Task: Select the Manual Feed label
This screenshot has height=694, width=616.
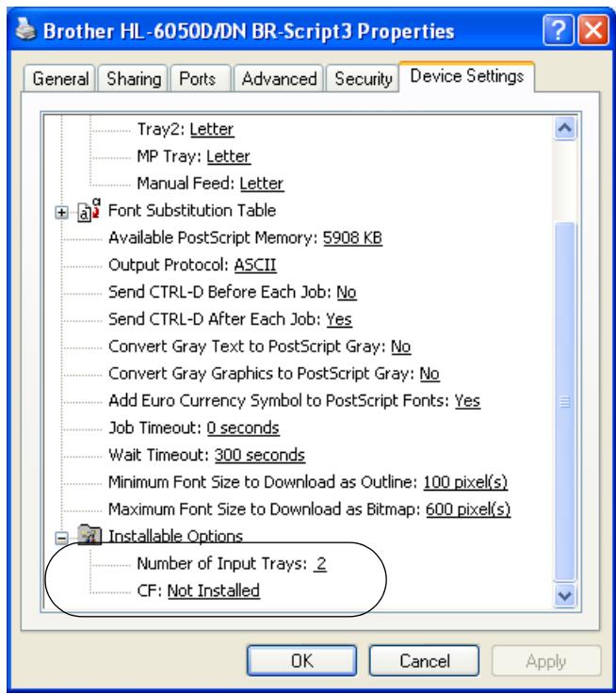Action: (186, 184)
